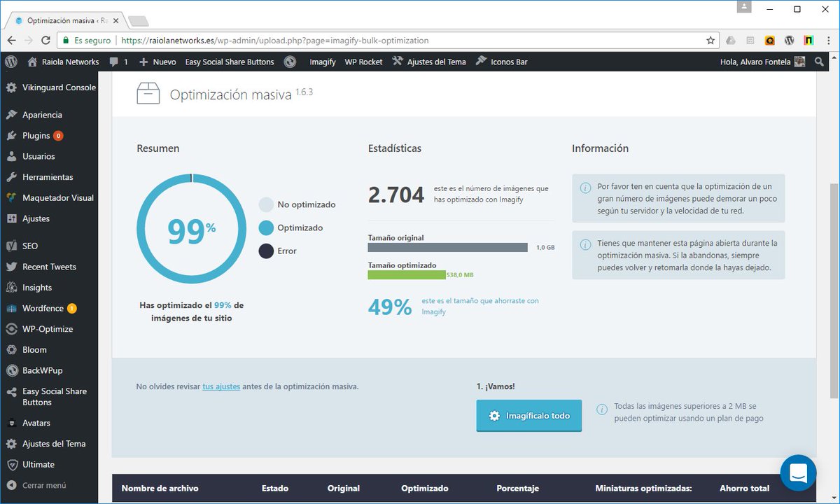Go back with browser back arrow
The width and height of the screenshot is (840, 504).
pos(13,41)
